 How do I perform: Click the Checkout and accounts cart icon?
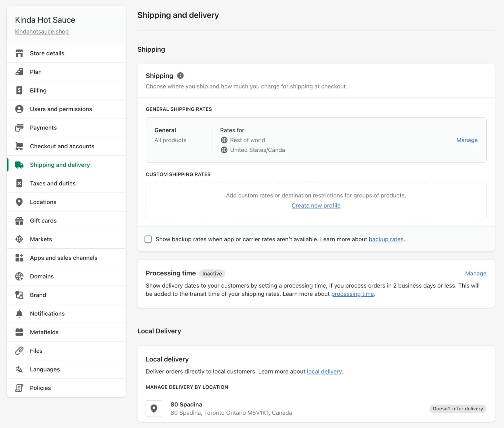click(19, 146)
